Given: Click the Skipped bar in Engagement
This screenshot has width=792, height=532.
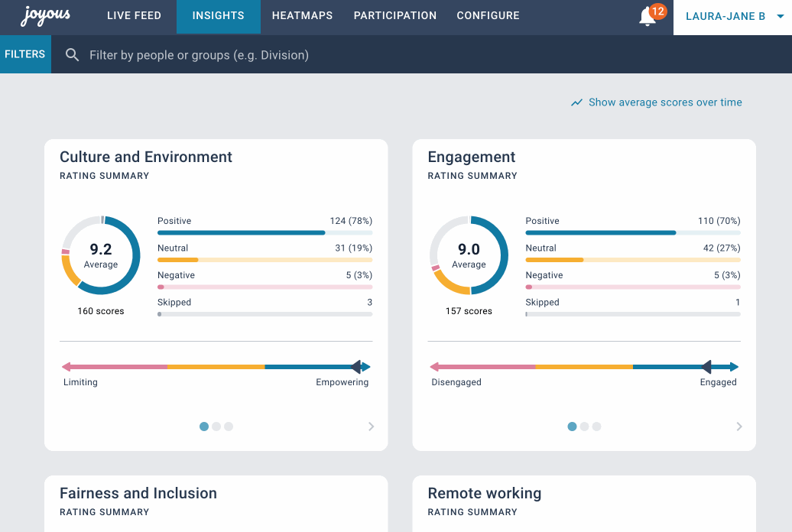Looking at the screenshot, I should [633, 314].
